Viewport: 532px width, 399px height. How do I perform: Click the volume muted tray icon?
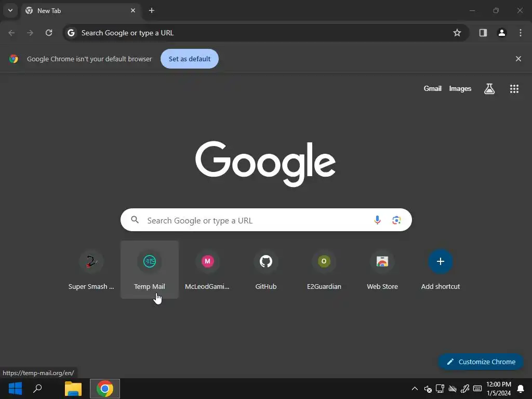point(428,389)
